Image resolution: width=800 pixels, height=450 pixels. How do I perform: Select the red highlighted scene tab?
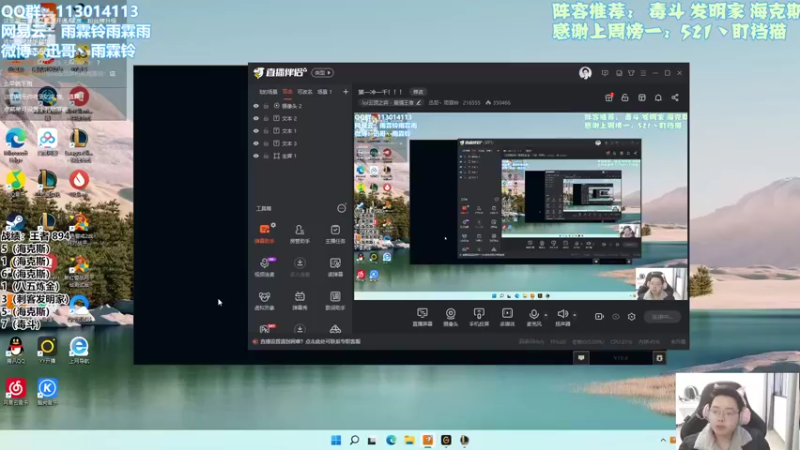pyautogui.click(x=288, y=92)
